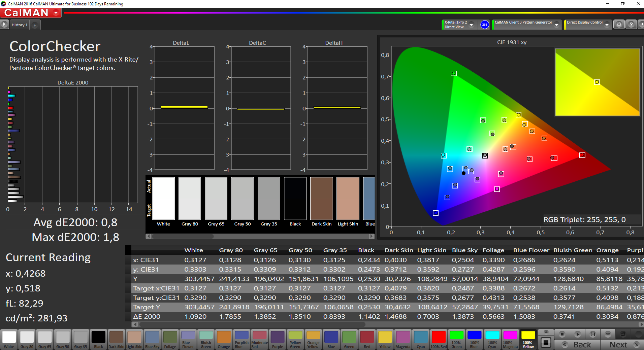Click the blue 233 meter indicator

coord(484,25)
